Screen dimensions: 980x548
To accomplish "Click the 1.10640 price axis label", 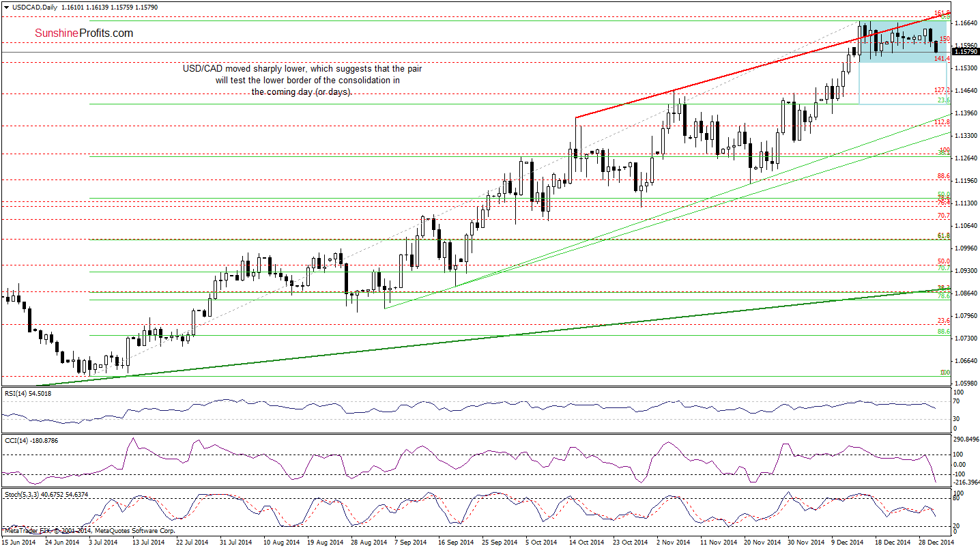I will click(966, 226).
